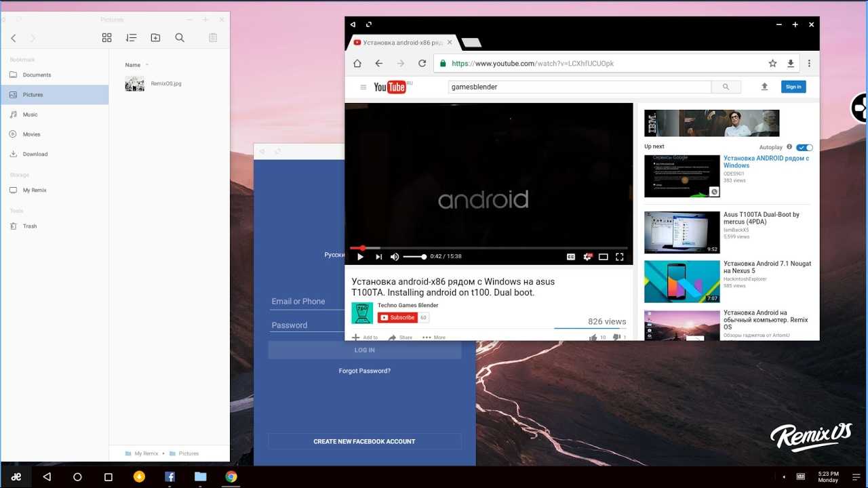Toggle closed captions on the video
Viewport: 868px width, 488px height.
(x=570, y=257)
